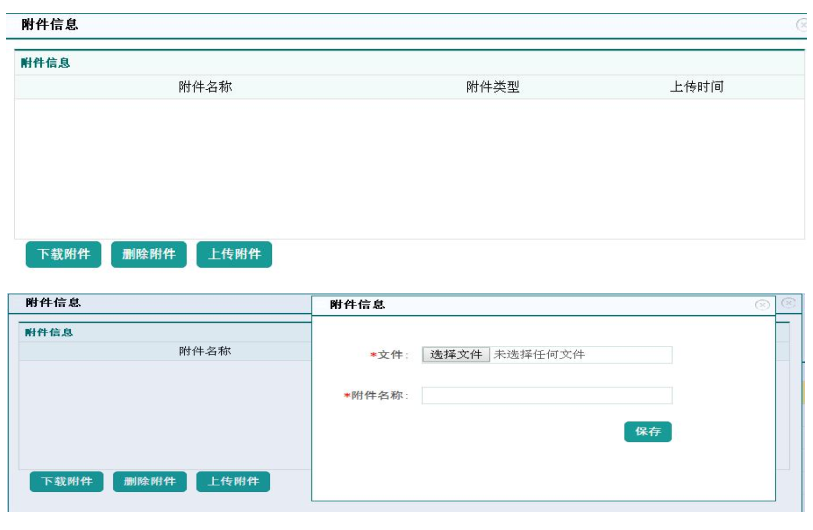Open 上传附件 in the top panel
This screenshot has width=813, height=530.
tap(234, 254)
